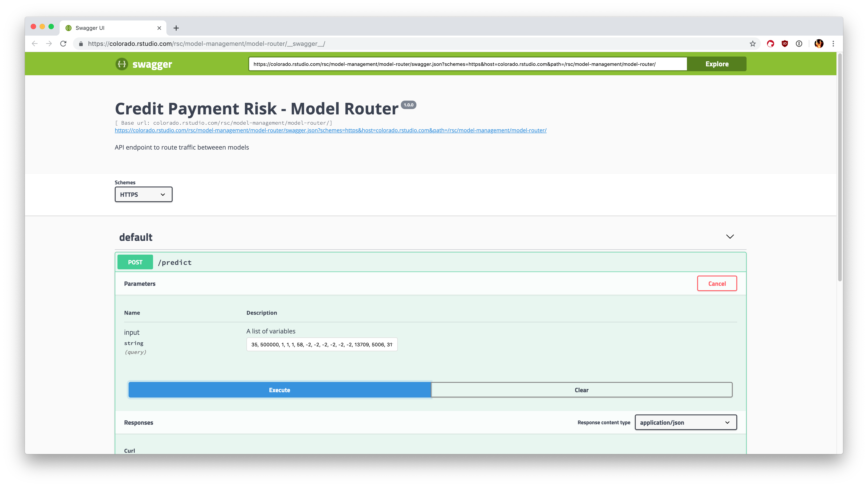Viewport: 868px width, 487px height.
Task: View site info via the padlock icon
Action: tap(81, 43)
